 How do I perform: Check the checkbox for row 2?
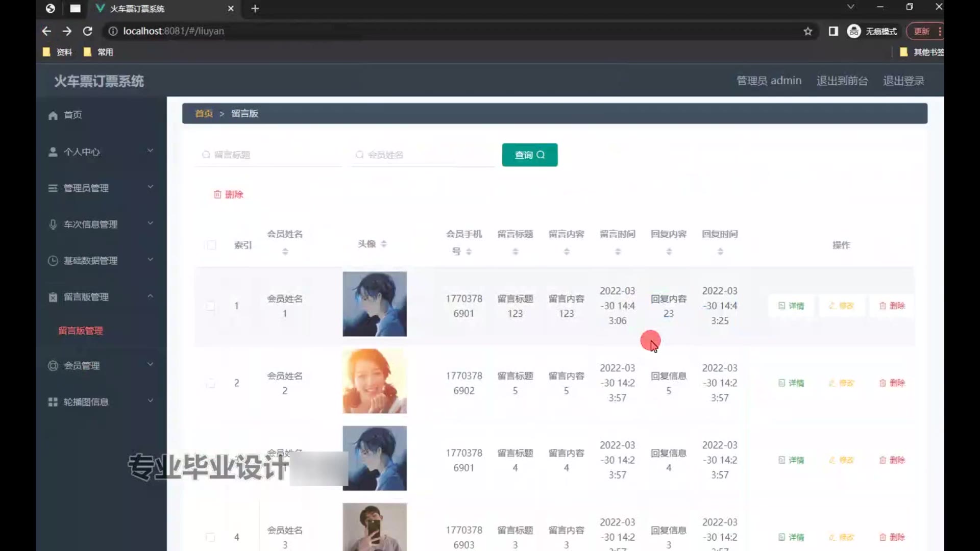tap(210, 383)
